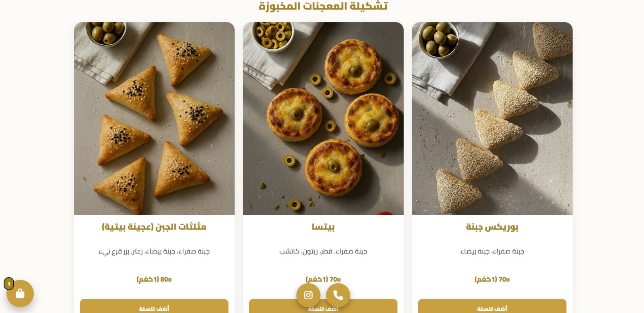
Task: Tap the phone call floating icon
Action: [338, 295]
